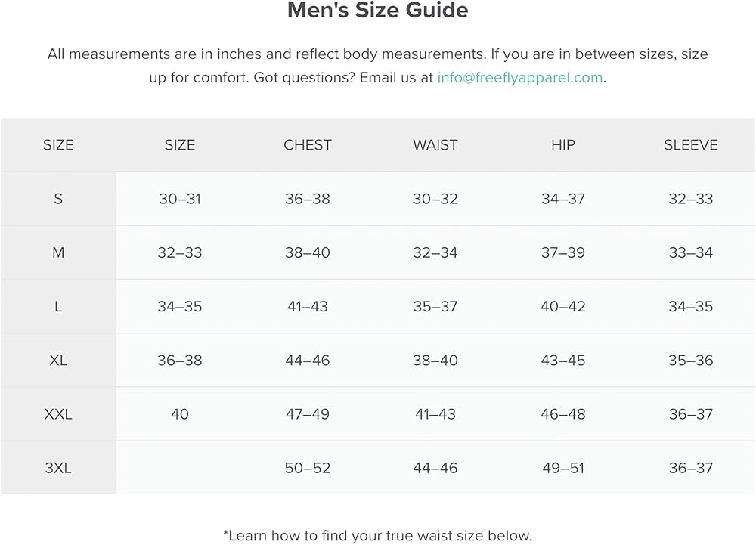Click the 50–52 chest measurement cell
This screenshot has height=545, width=756.
308,468
